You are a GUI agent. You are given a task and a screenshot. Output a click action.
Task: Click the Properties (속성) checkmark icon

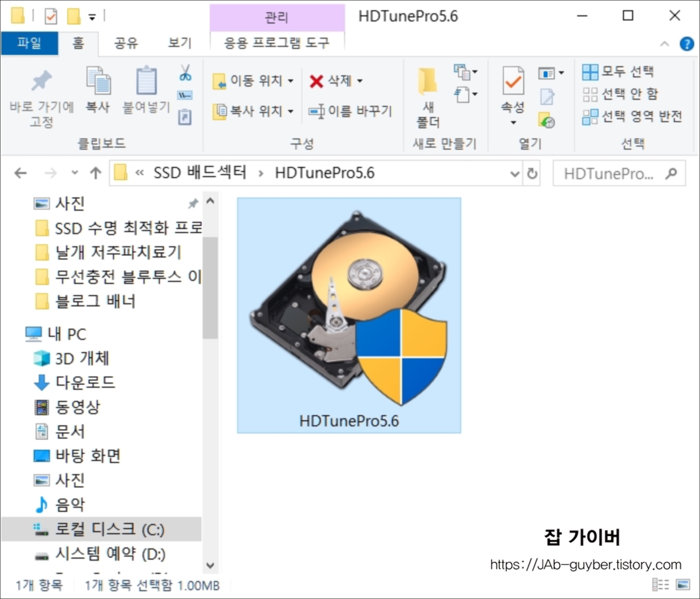(x=513, y=81)
